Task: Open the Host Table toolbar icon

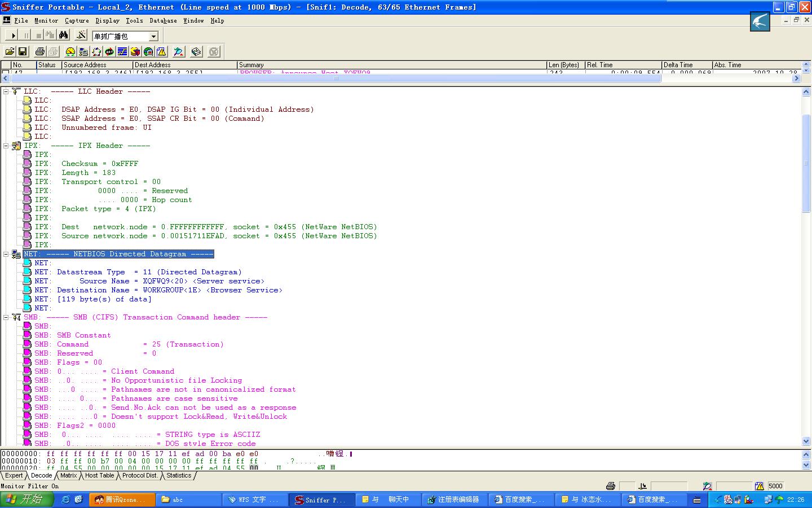Action: (83, 52)
